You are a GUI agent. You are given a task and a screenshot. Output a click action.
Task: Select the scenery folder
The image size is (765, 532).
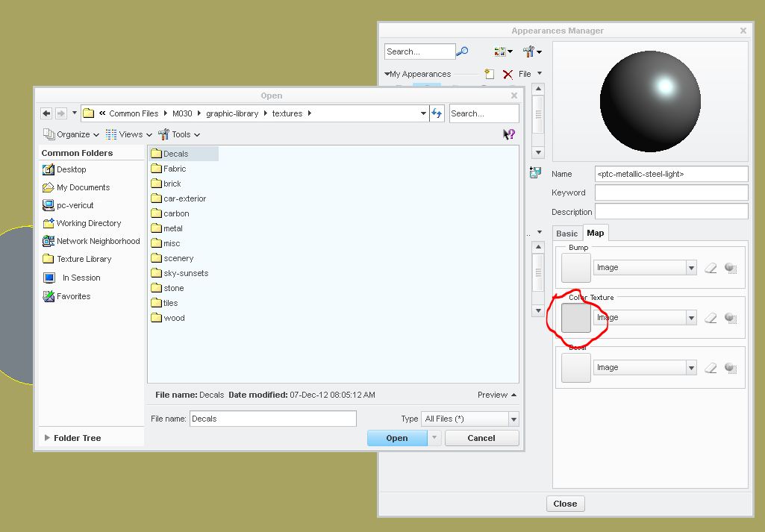(172, 258)
